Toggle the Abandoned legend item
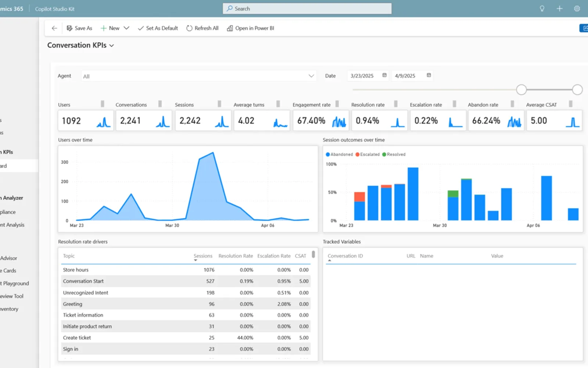 tap(339, 155)
